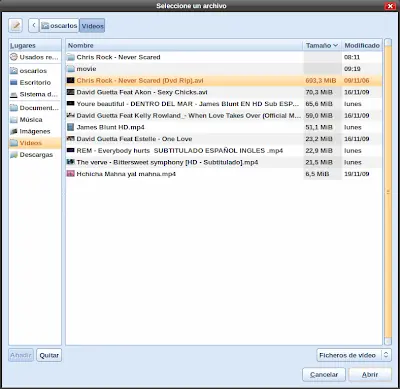Open Imágenes bookmark in sidebar

35,131
